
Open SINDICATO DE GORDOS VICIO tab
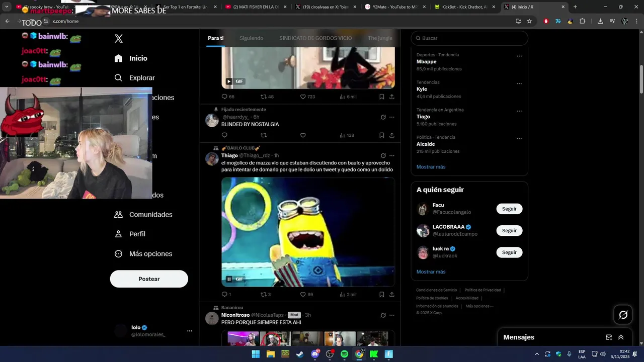coord(315,38)
